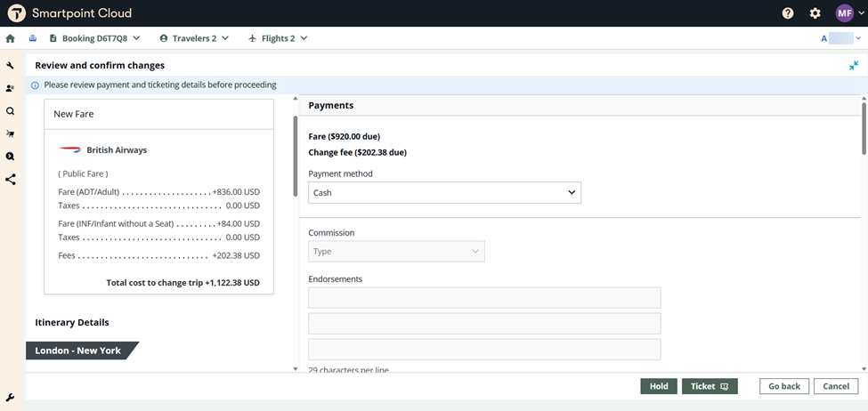Click the share icon in sidebar
Image resolution: width=868 pixels, height=411 pixels.
11,179
